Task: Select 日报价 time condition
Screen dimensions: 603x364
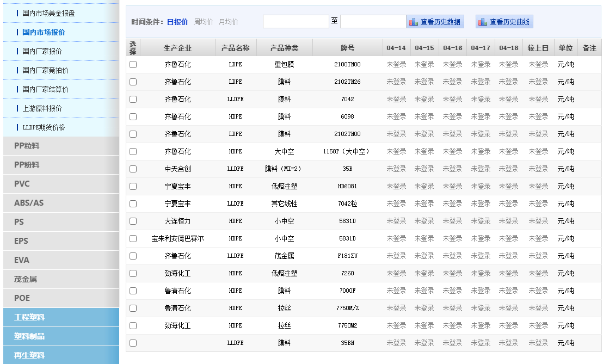Action: pyautogui.click(x=177, y=22)
